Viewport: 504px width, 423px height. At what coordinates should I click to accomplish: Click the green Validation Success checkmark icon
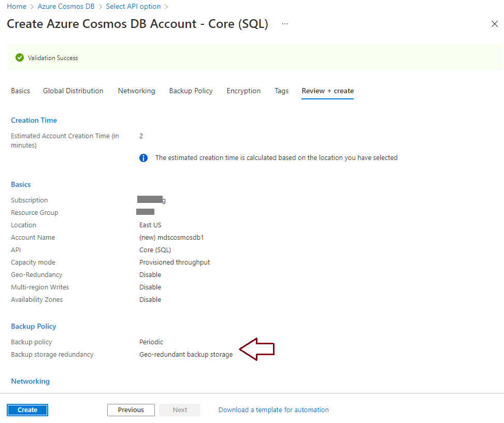(20, 57)
